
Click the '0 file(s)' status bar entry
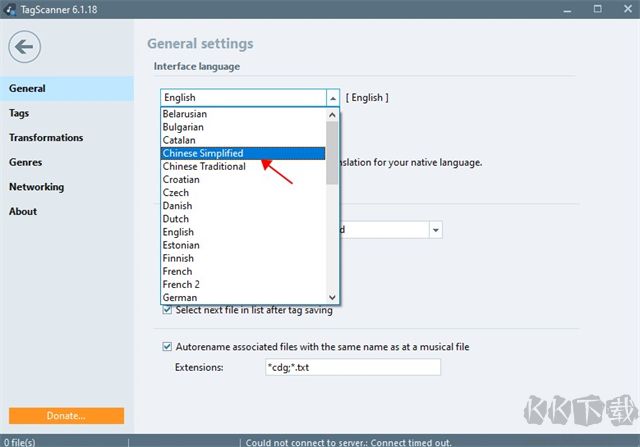click(x=20, y=442)
